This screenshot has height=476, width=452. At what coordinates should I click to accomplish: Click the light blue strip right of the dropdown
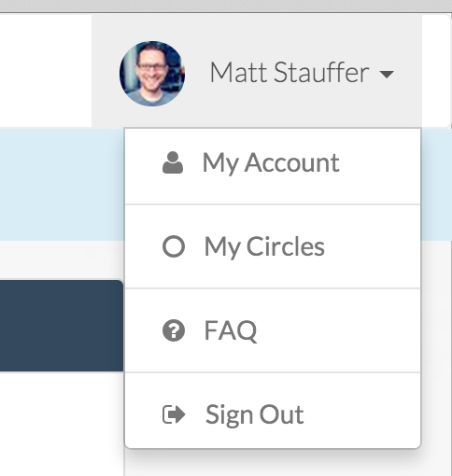pos(436,184)
